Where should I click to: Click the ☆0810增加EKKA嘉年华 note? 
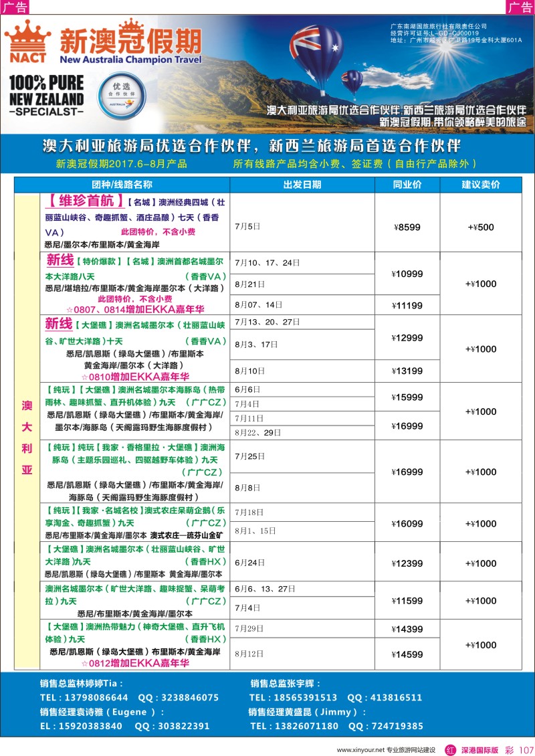tap(135, 377)
